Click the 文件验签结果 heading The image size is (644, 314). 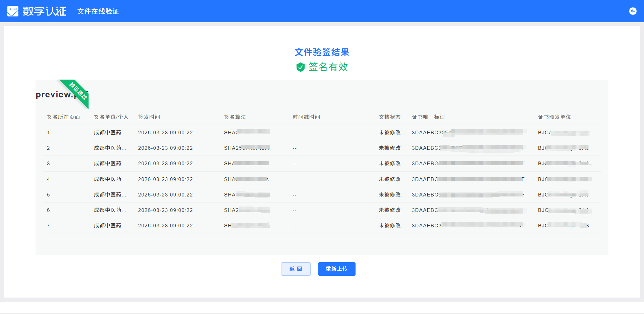point(322,52)
